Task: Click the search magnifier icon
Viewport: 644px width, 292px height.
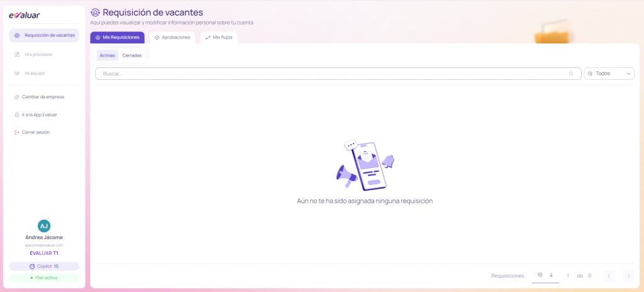Action: click(x=571, y=74)
